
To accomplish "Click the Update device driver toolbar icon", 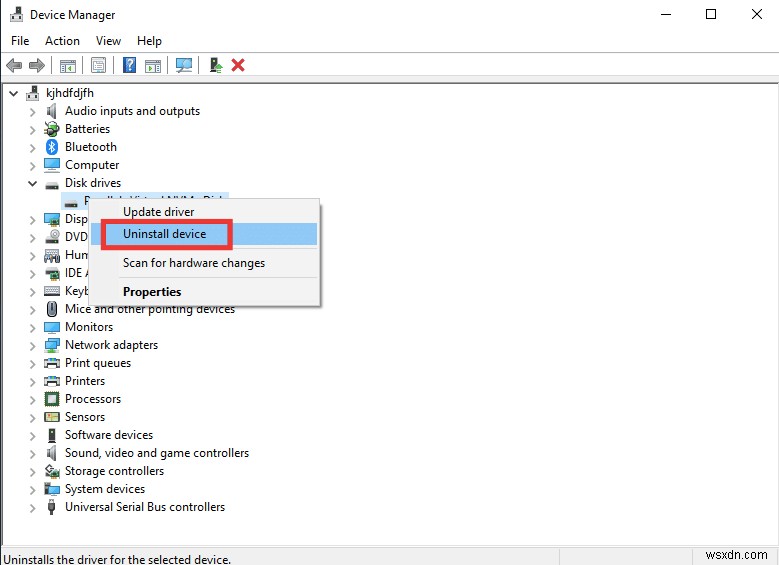I will (x=216, y=65).
